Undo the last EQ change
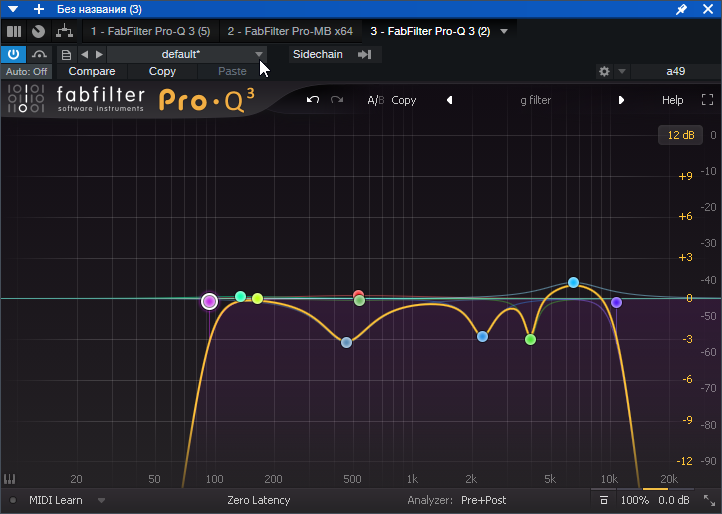Screen dimensions: 722x514 (313, 100)
